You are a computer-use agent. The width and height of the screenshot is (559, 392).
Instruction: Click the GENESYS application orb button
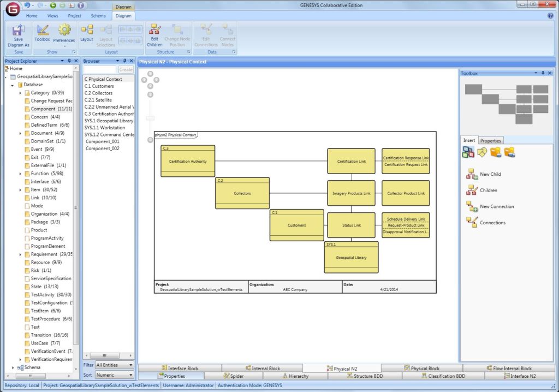[13, 9]
